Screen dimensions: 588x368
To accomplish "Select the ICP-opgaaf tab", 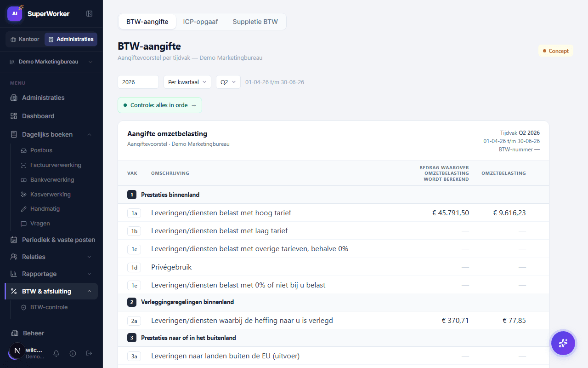I will pyautogui.click(x=200, y=22).
